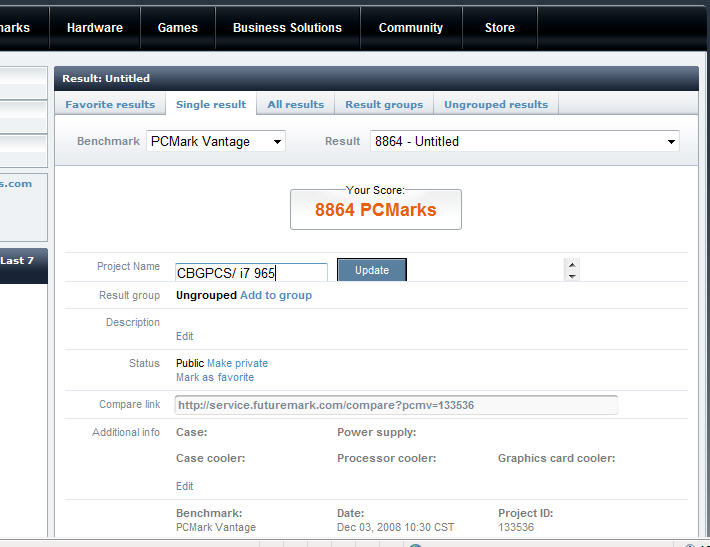Screen dimensions: 710x547
Task: Click the Edit link under Additional info
Action: 184,486
